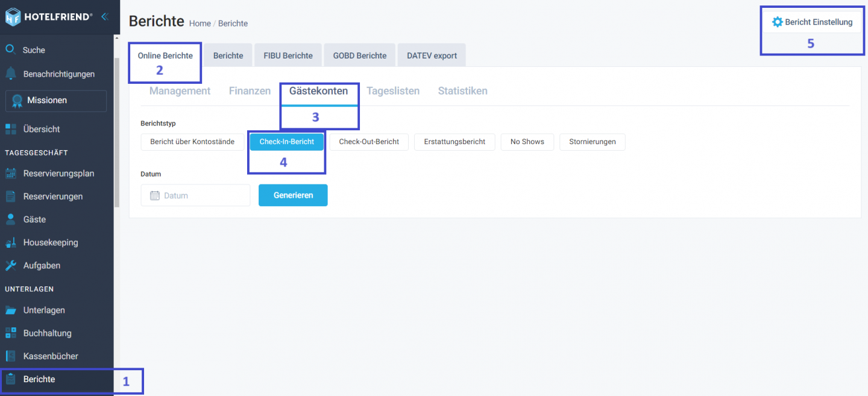868x396 pixels.
Task: Switch to the Finanzen sub-tab
Action: (250, 91)
